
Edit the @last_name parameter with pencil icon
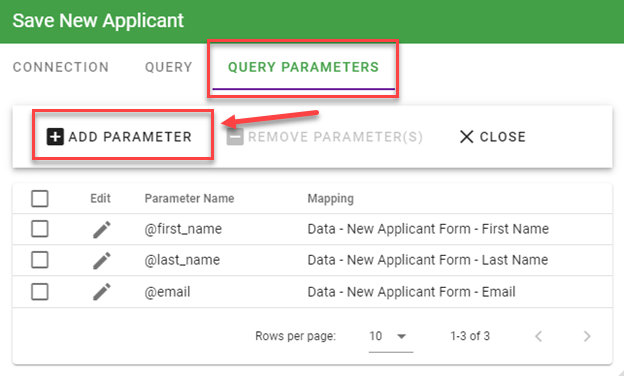[102, 260]
